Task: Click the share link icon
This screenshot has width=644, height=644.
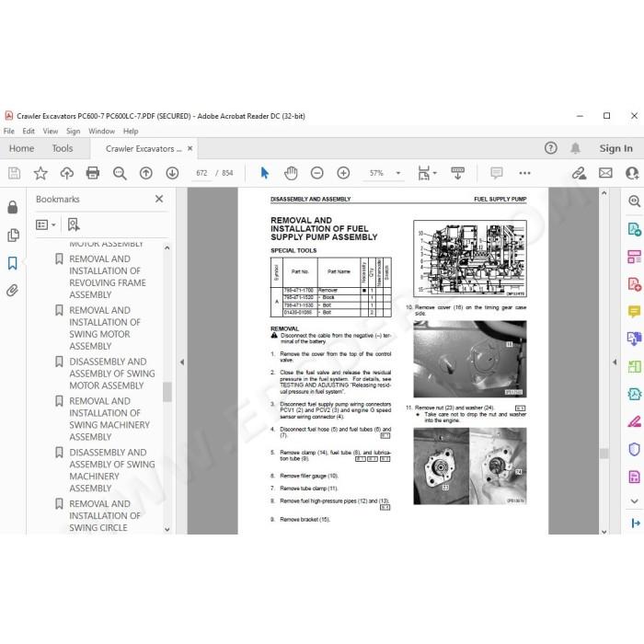Action: pyautogui.click(x=579, y=173)
